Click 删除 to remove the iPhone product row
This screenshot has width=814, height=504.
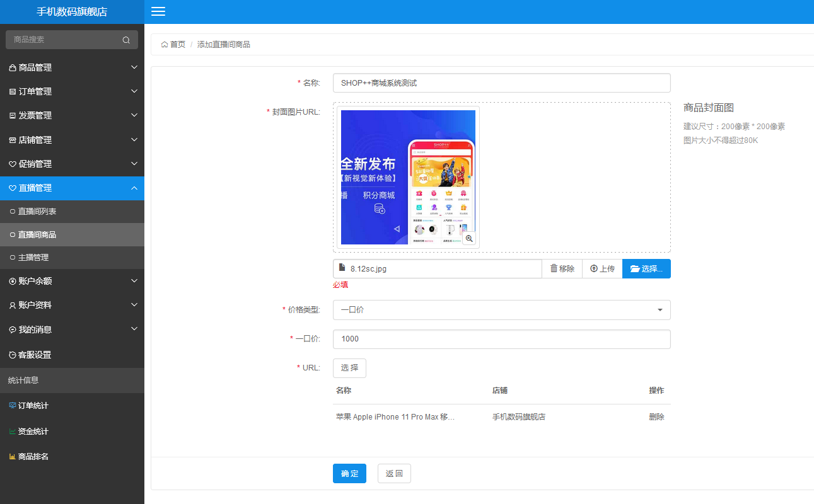(x=656, y=416)
